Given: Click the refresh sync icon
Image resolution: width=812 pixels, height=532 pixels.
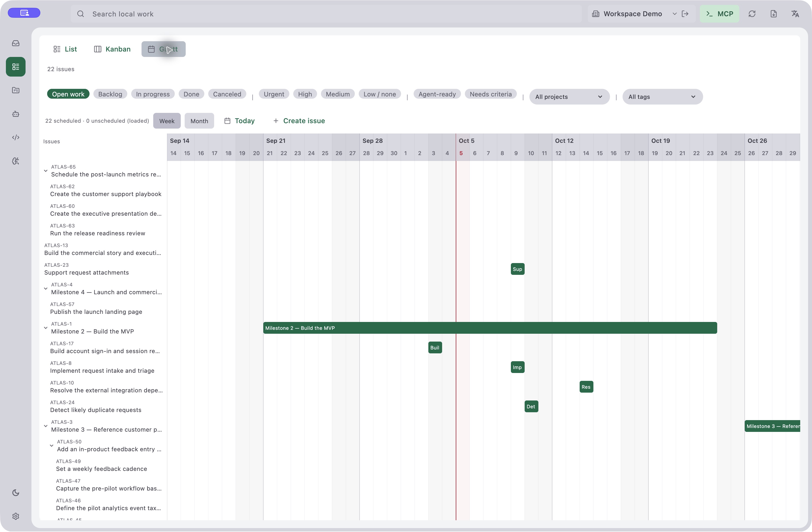Looking at the screenshot, I should point(752,14).
